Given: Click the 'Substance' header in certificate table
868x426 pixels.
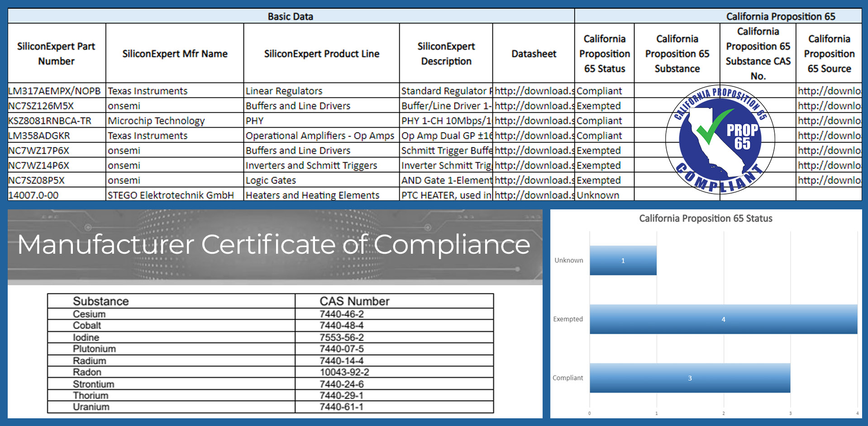Looking at the screenshot, I should (172, 301).
